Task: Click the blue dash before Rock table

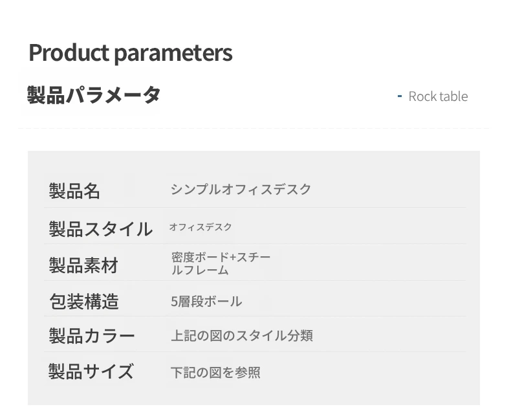Action: (400, 96)
